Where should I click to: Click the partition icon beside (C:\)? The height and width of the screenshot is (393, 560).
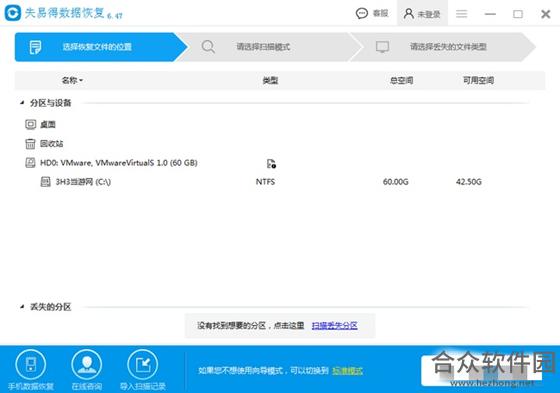45,182
